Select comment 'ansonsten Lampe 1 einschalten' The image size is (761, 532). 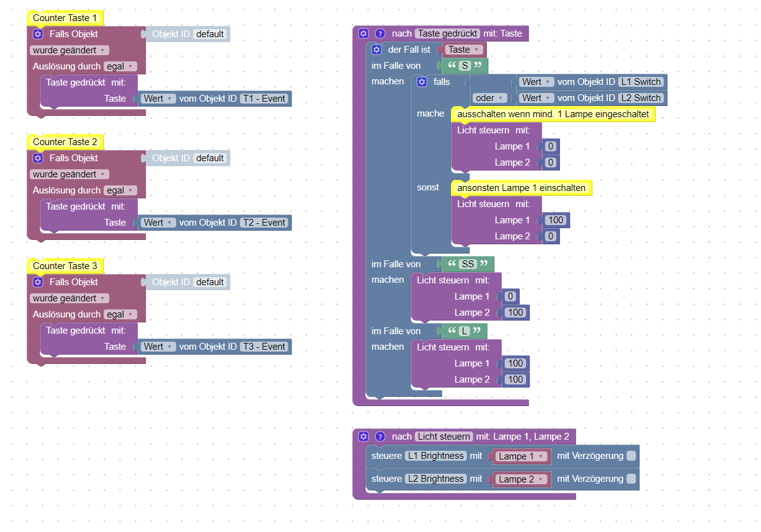click(522, 188)
